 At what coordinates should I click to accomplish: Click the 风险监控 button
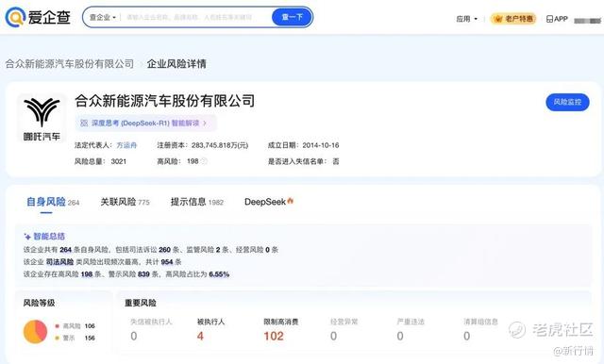567,102
